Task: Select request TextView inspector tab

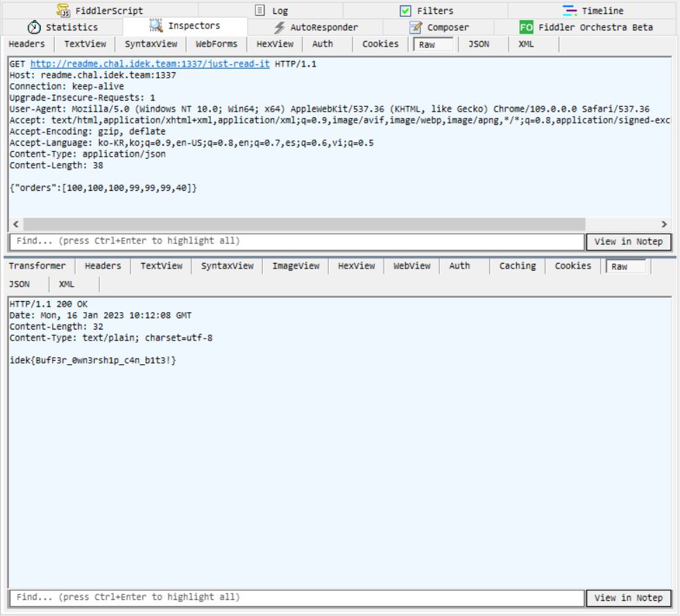Action: click(85, 44)
